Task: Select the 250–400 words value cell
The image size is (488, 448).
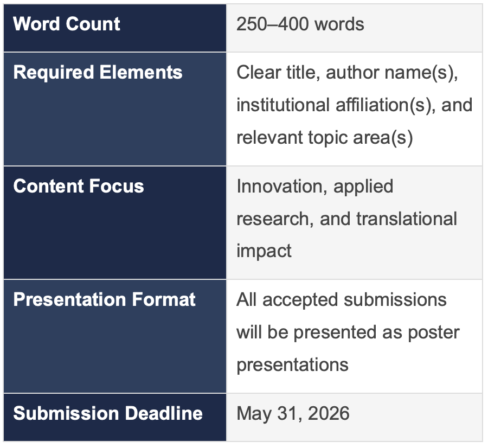Action: click(355, 28)
